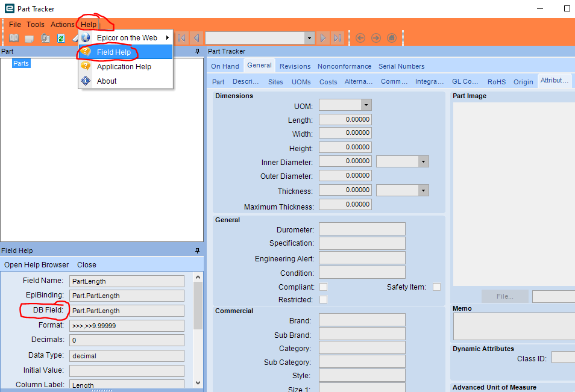Click the Field Help scrollbar up arrow
The height and width of the screenshot is (392, 575).
(198, 277)
